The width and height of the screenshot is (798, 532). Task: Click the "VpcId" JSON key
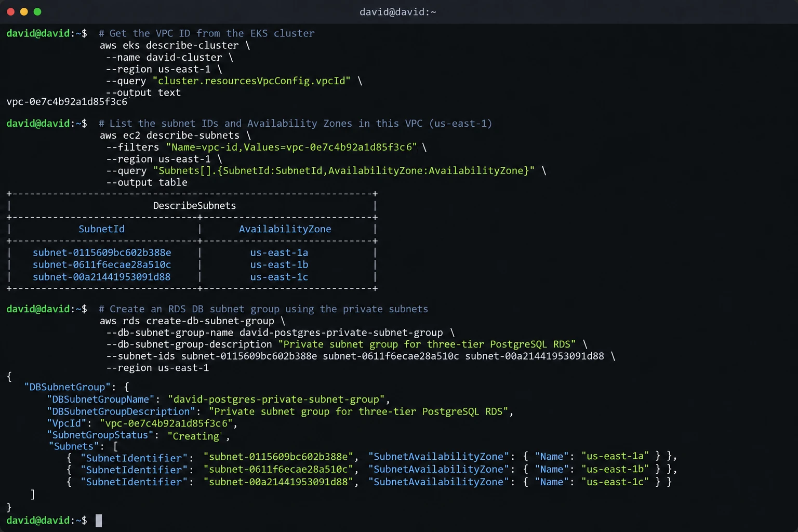pos(66,423)
